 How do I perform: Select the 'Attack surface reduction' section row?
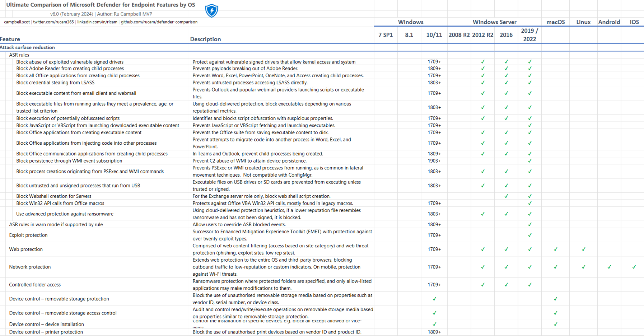pyautogui.click(x=27, y=47)
